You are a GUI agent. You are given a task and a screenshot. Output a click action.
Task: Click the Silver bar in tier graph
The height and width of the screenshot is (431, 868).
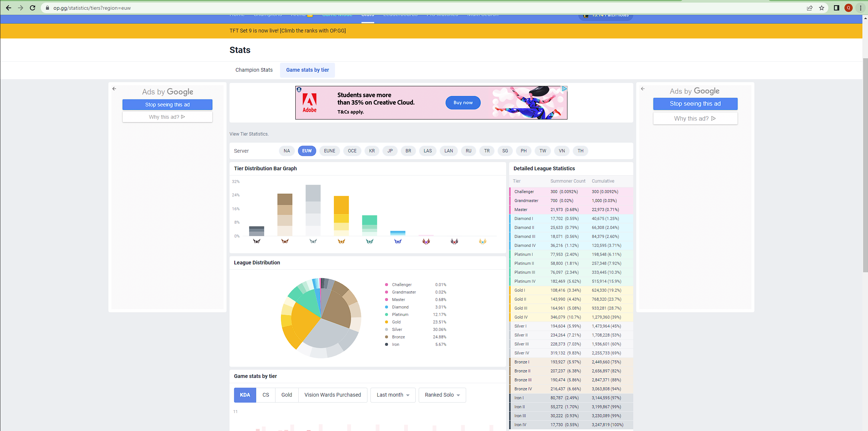[313, 210]
